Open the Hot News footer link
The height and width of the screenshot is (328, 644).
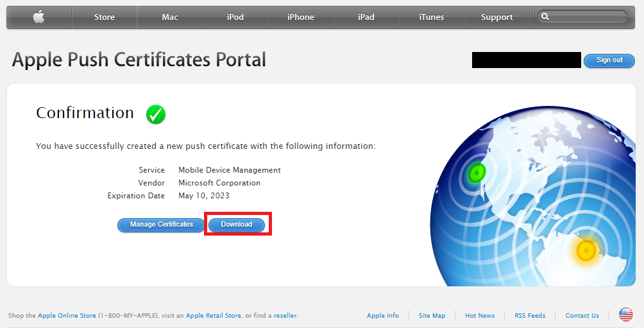[480, 316]
